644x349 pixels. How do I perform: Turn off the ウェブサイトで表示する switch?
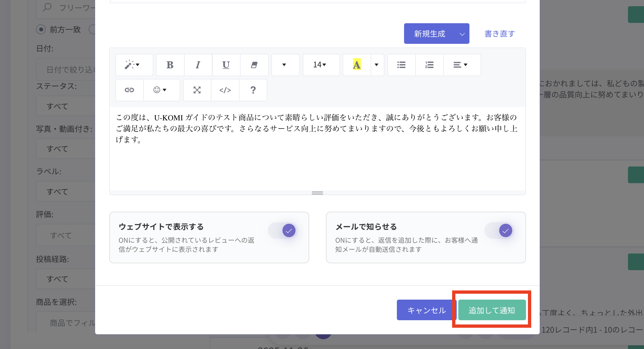282,231
